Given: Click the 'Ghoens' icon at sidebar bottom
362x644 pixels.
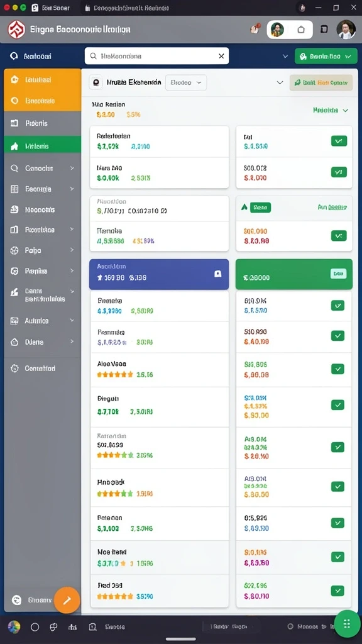Looking at the screenshot, I should [16, 600].
